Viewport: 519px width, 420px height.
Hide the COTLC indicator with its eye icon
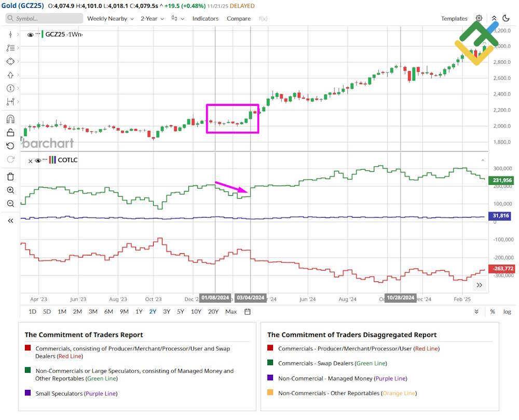[38, 160]
